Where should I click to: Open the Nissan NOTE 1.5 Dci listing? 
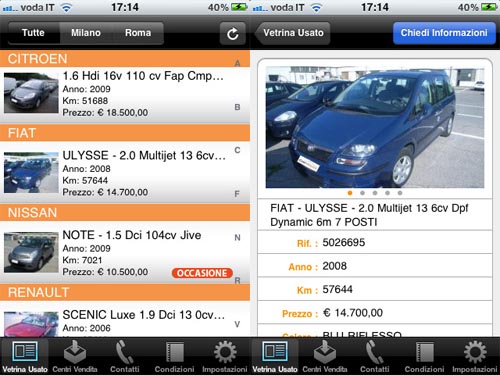[x=125, y=253]
